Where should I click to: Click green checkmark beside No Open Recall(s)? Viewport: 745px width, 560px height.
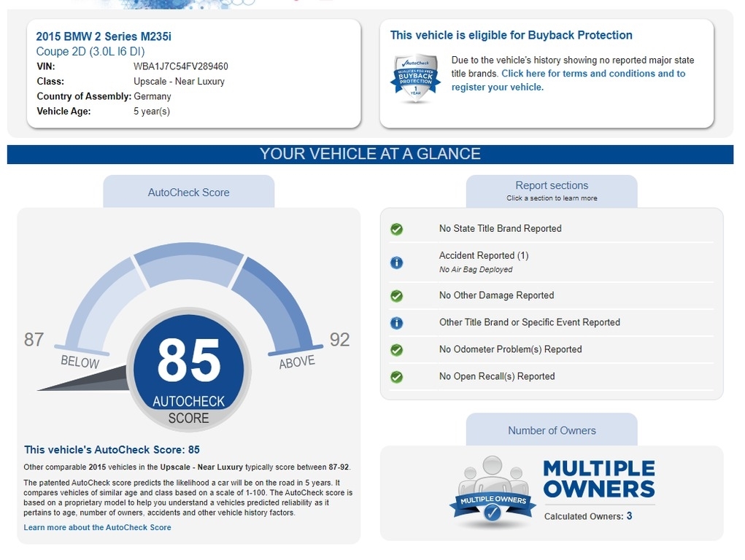(396, 377)
